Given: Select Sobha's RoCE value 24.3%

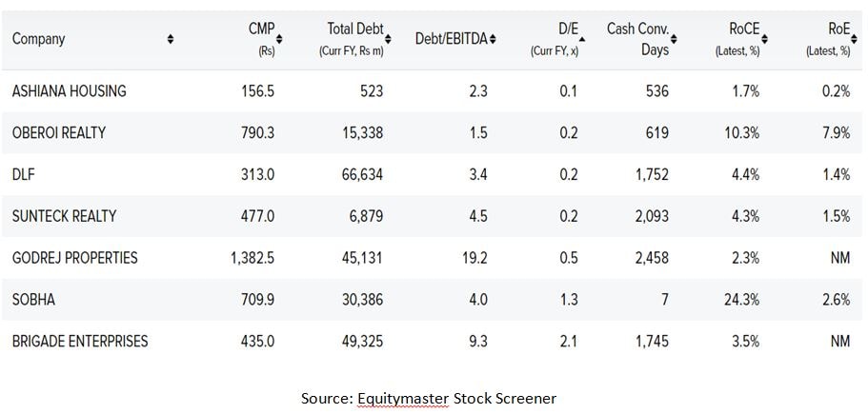Looking at the screenshot, I should (740, 300).
